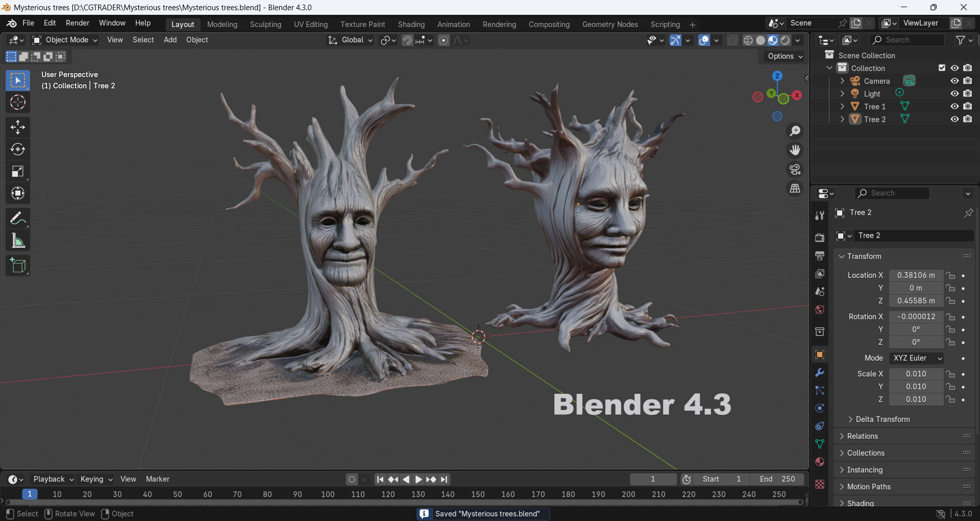Switch perspective/orthographic grid icon
The image size is (980, 521).
coord(795,188)
